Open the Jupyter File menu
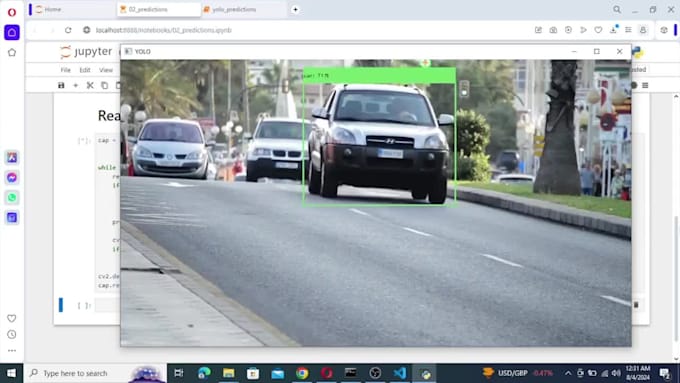 (x=65, y=70)
